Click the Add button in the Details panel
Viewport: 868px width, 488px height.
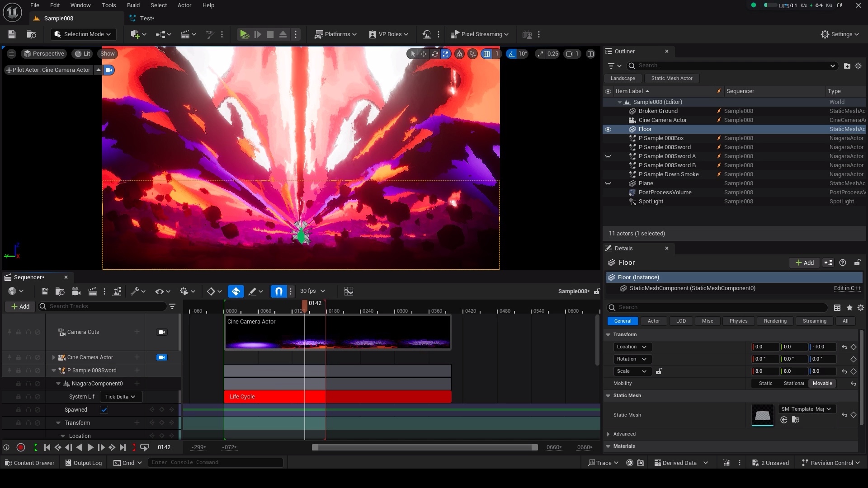click(804, 263)
